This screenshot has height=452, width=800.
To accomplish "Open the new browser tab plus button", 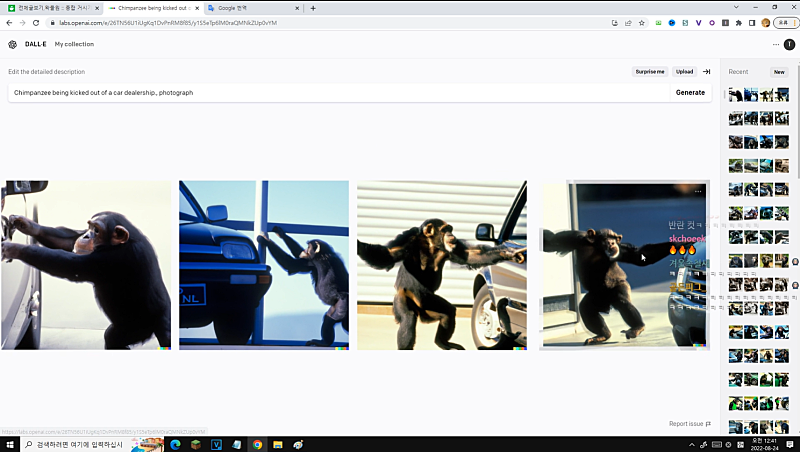I will pyautogui.click(x=313, y=8).
